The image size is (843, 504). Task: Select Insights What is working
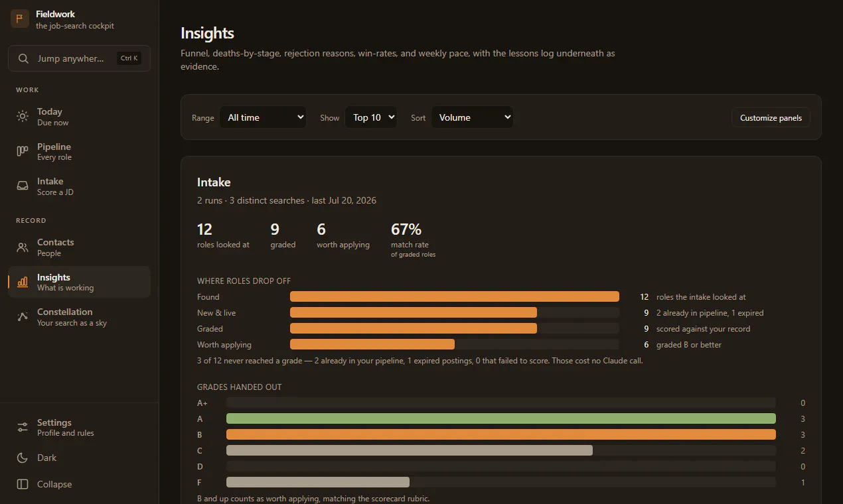click(79, 282)
